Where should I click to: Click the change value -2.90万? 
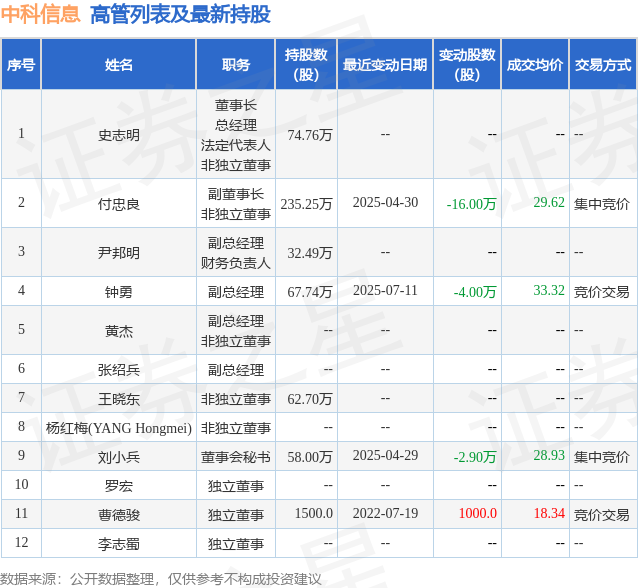[x=475, y=457]
